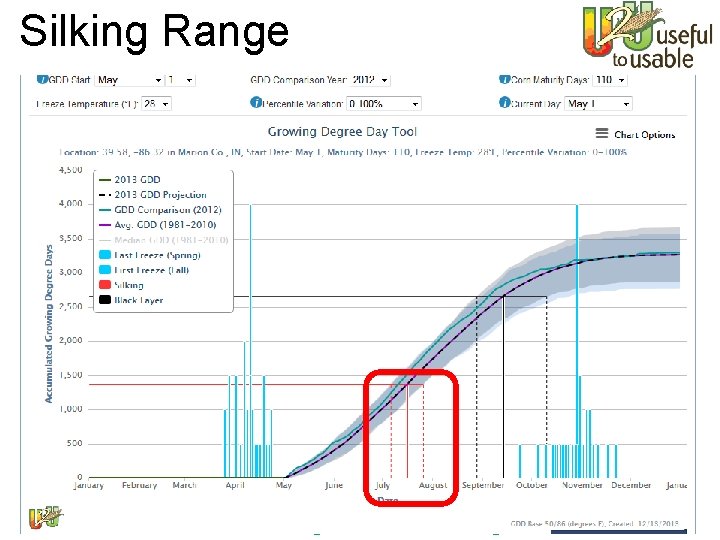The image size is (720, 540).
Task: Click the Accumulated Growing Degree Days axis title
Action: pyautogui.click(x=49, y=324)
